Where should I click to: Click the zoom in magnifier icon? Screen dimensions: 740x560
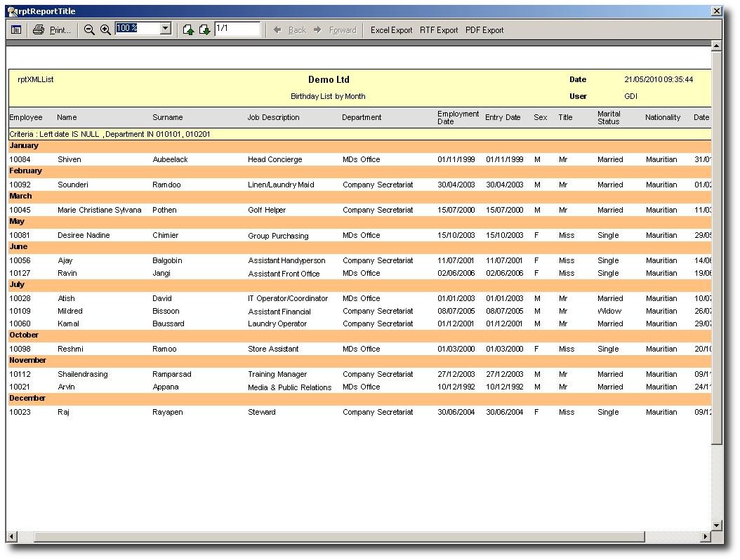105,30
